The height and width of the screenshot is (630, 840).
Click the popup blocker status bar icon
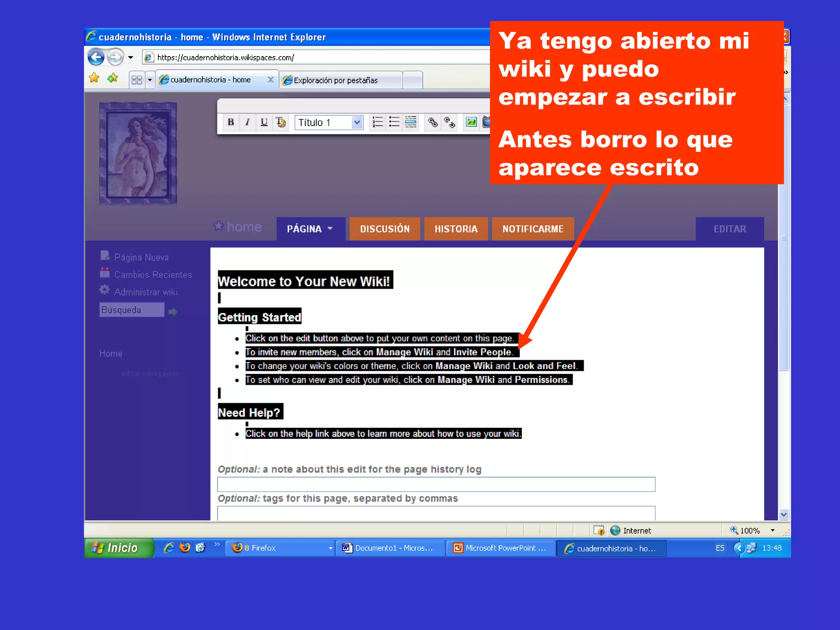pyautogui.click(x=599, y=530)
